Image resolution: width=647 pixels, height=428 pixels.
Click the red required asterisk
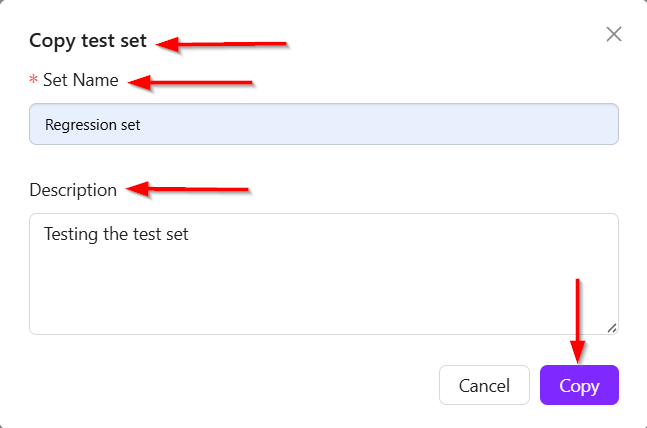(x=33, y=79)
